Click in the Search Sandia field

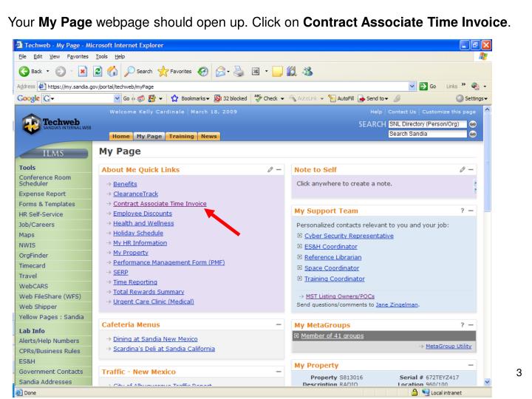[x=428, y=134]
